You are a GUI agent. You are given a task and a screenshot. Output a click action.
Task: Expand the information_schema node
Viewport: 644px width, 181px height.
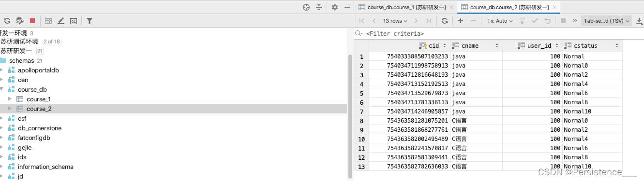[x=2, y=167]
